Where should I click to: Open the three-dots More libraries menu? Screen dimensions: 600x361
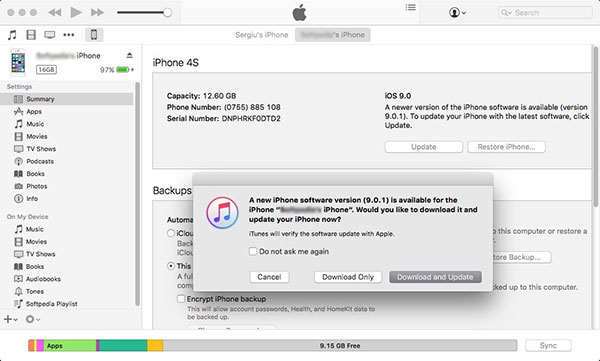[69, 35]
